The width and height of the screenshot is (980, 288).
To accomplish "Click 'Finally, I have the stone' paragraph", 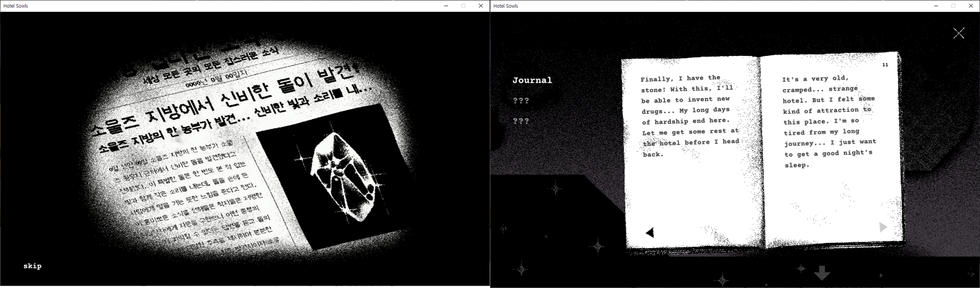I will coord(690,116).
